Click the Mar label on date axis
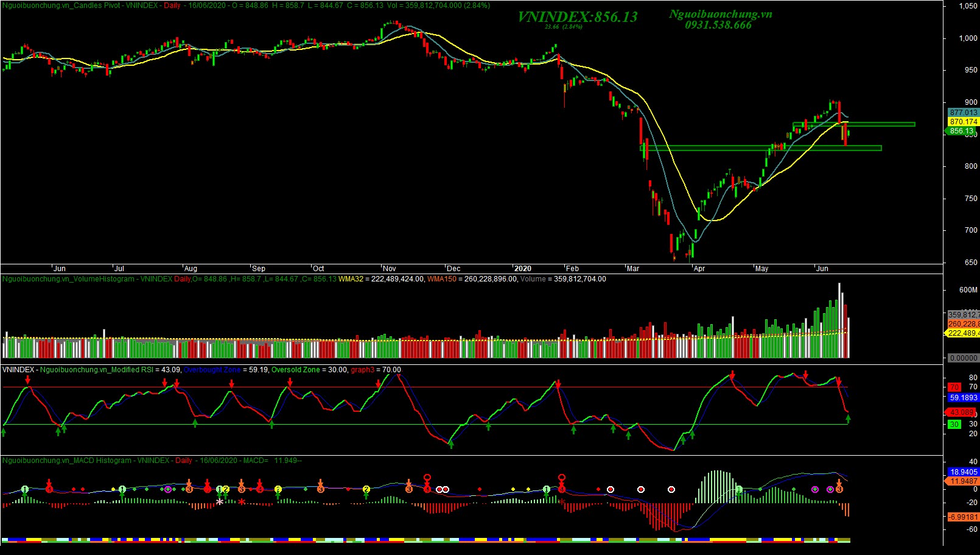 coord(633,269)
